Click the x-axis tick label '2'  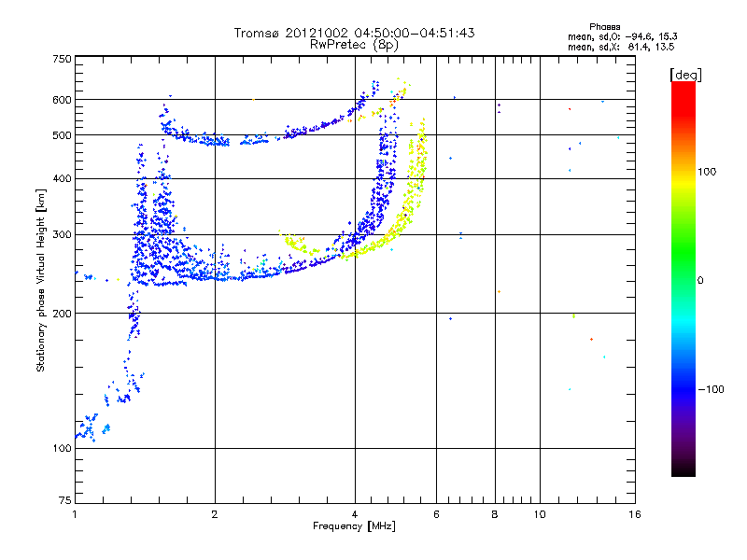pos(215,514)
